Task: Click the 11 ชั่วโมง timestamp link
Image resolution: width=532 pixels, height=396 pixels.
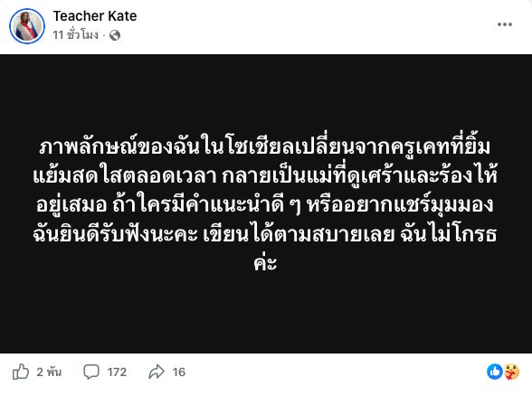Action: pyautogui.click(x=75, y=35)
